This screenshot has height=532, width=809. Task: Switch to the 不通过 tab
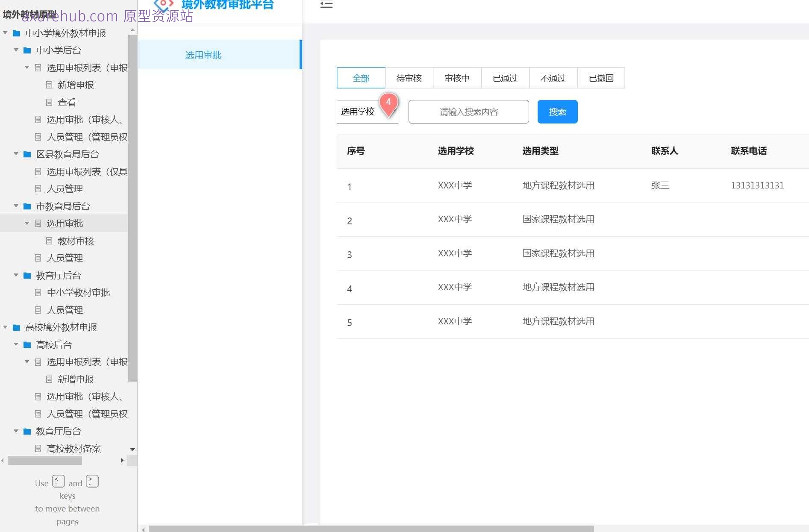point(553,78)
